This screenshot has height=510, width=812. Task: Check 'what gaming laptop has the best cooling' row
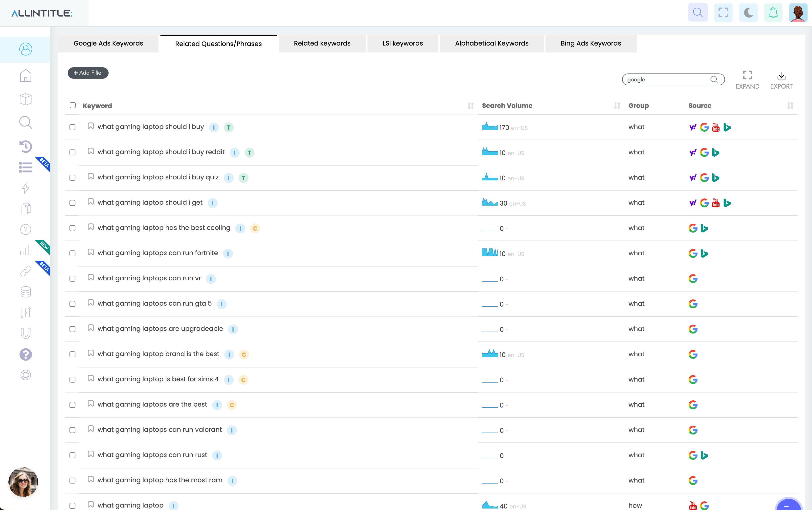tap(72, 228)
